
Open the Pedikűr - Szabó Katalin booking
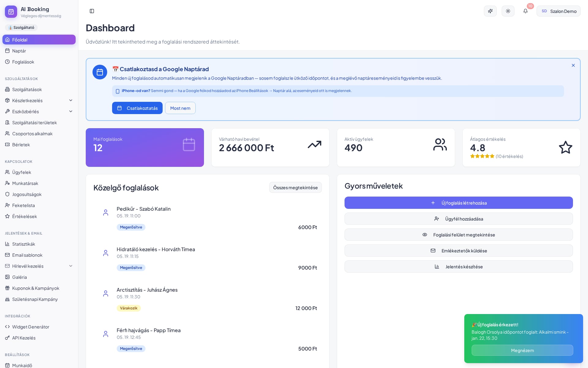[x=208, y=218]
